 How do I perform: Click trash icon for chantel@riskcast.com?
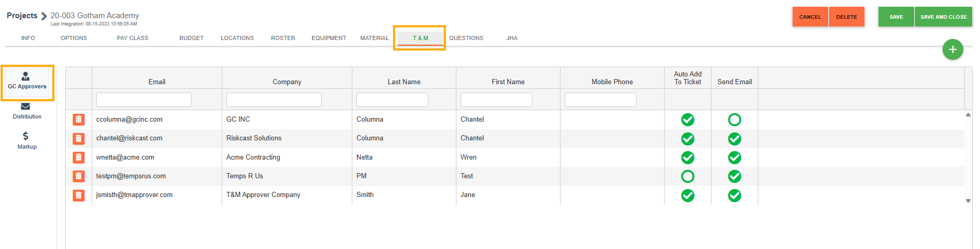click(x=79, y=139)
